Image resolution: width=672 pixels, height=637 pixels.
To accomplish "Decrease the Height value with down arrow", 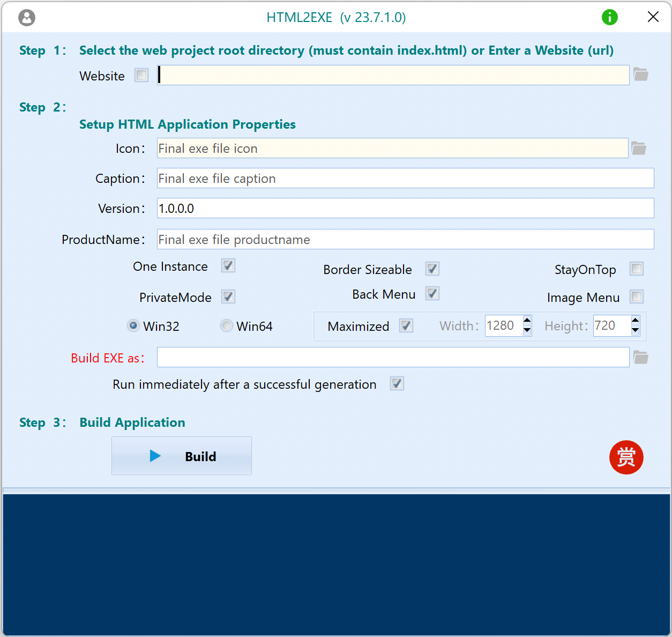I will point(635,330).
